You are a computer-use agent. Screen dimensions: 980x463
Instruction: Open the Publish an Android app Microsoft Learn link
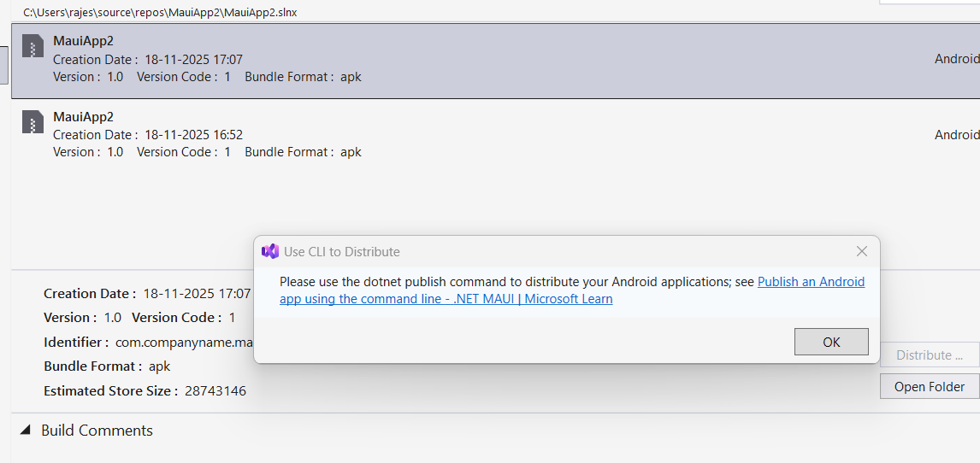pyautogui.click(x=572, y=290)
